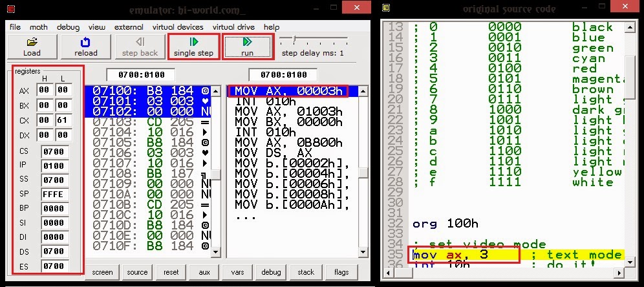644x287 pixels.
Task: Click the ES register field
Action: [54, 266]
